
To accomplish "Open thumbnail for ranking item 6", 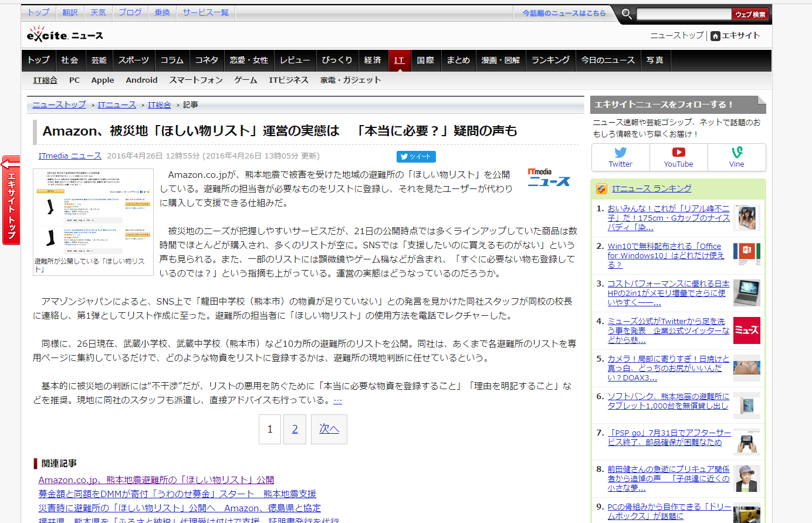I will coord(746,406).
